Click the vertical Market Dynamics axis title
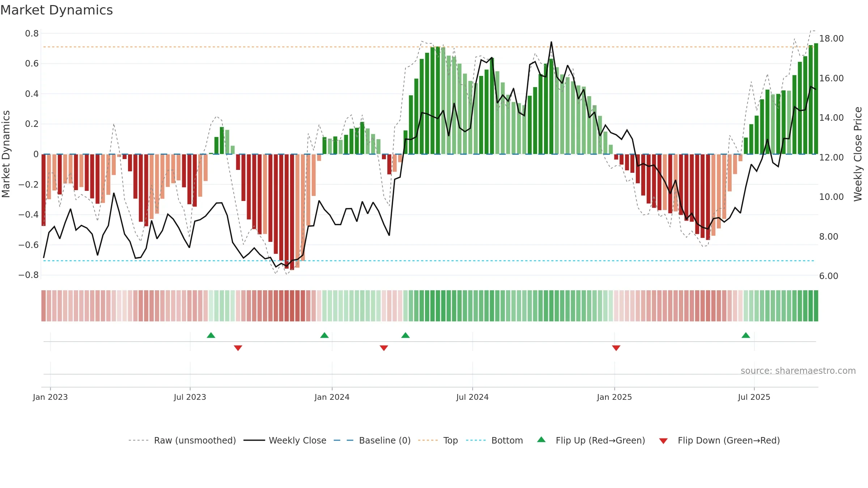The image size is (868, 488). point(6,154)
